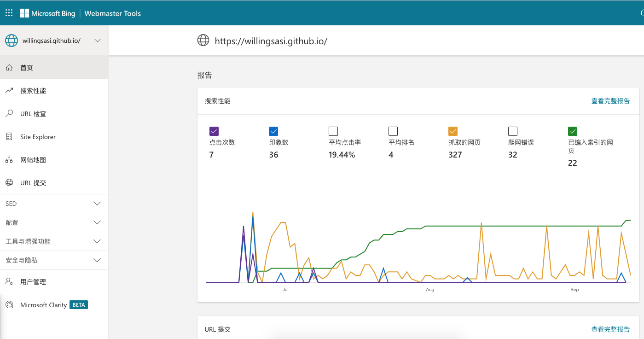Expand the 安全与隐私 section
The height and width of the screenshot is (339, 644).
click(97, 260)
